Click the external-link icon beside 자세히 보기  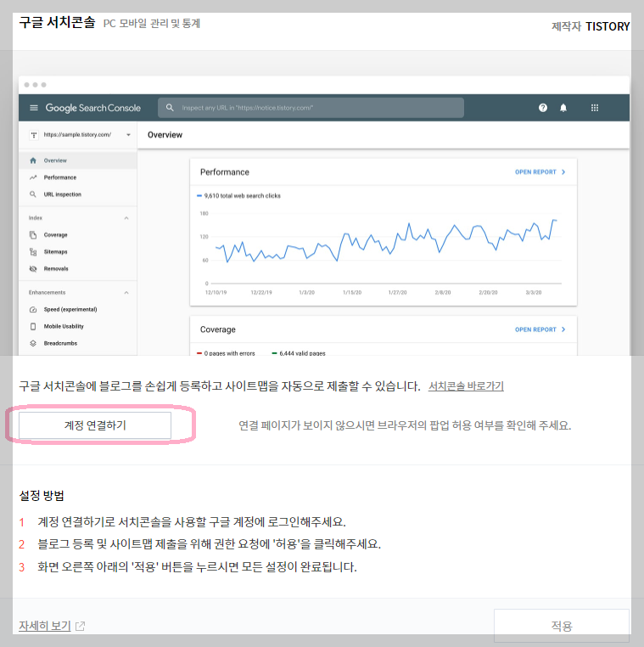pyautogui.click(x=80, y=626)
